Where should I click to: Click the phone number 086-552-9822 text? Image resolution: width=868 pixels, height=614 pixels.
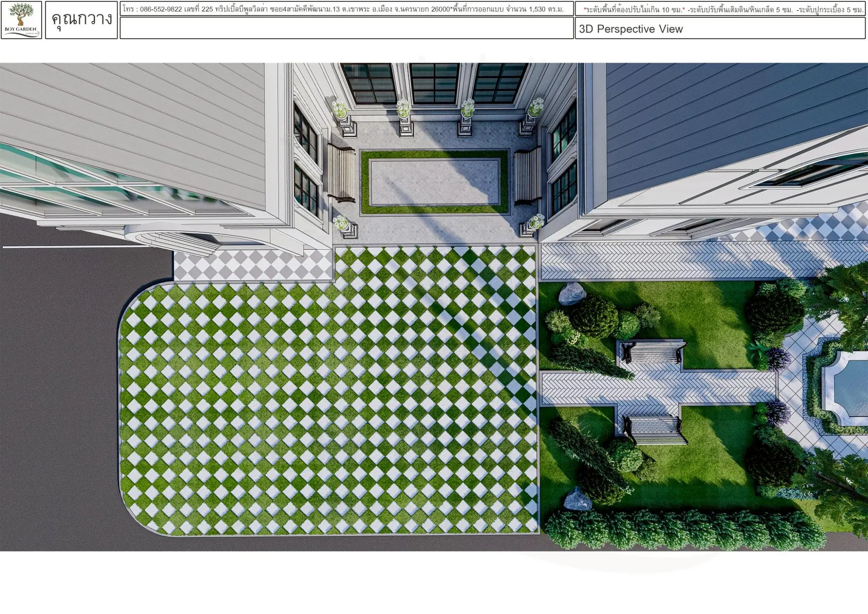click(x=161, y=9)
